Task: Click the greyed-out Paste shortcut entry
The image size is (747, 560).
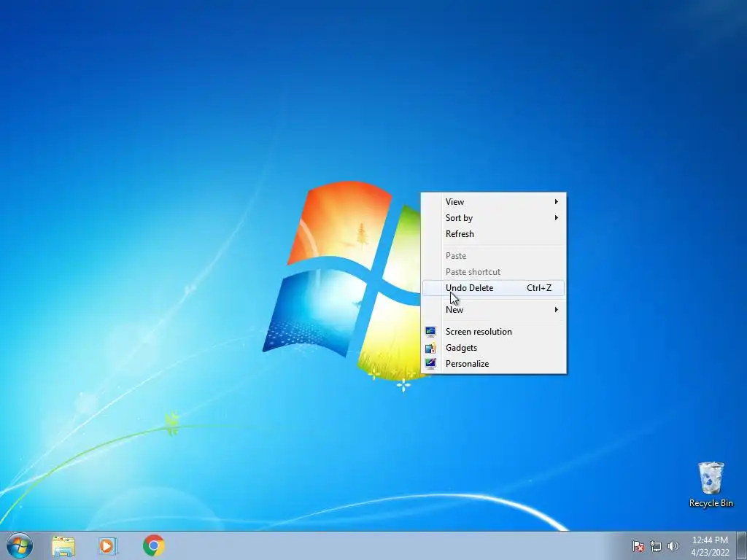Action: click(494, 272)
